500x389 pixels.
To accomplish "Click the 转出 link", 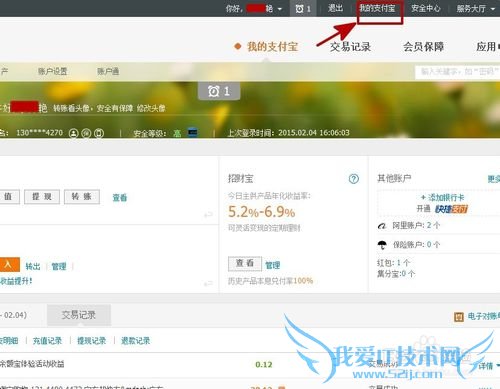I will coord(33,266).
